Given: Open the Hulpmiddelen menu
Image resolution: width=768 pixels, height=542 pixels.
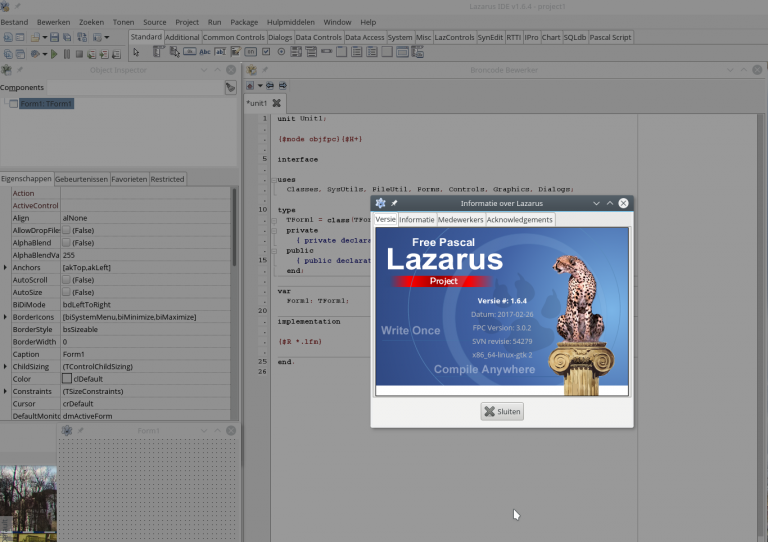Looking at the screenshot, I should coord(290,22).
